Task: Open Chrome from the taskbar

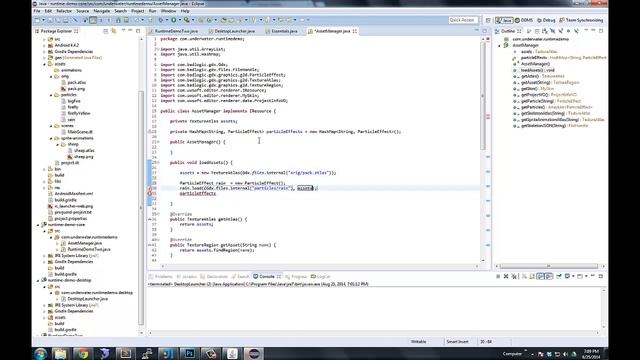Action: (x=83, y=353)
